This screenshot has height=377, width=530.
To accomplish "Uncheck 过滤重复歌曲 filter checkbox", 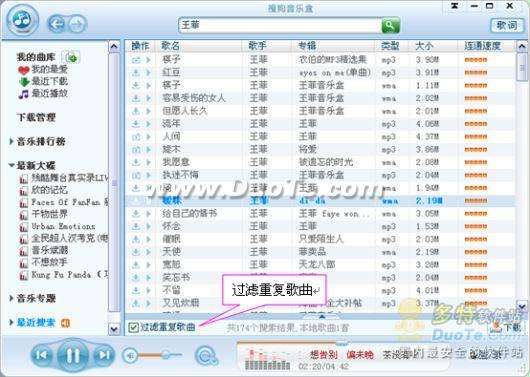I will point(134,327).
